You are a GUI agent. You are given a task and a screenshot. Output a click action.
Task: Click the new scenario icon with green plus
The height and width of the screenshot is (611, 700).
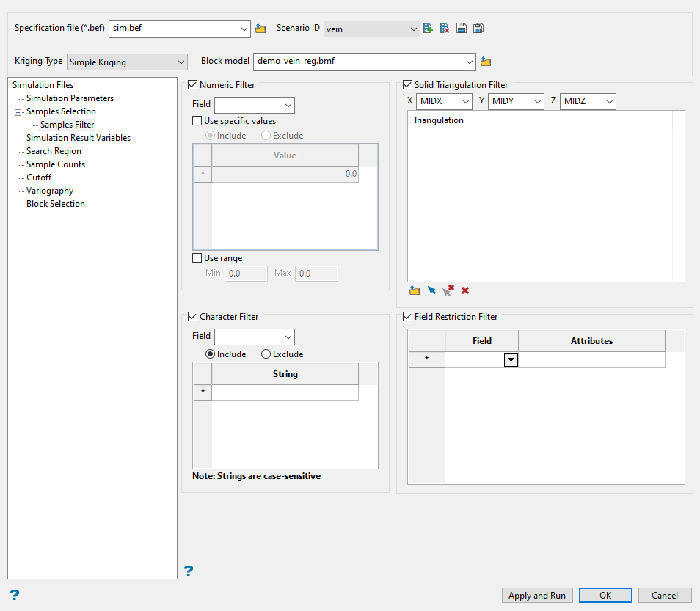coord(429,29)
